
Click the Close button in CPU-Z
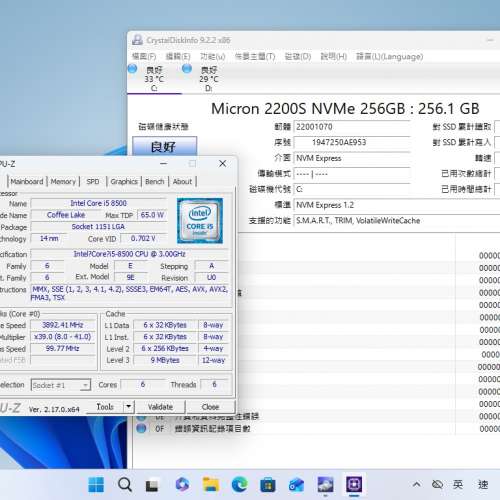(210, 407)
